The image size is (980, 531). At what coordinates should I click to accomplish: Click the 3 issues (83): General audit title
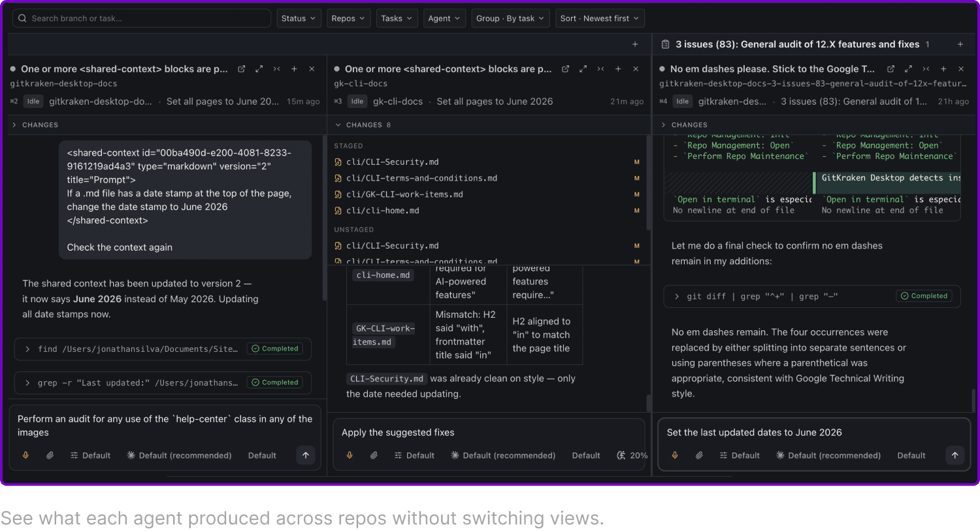(x=797, y=44)
